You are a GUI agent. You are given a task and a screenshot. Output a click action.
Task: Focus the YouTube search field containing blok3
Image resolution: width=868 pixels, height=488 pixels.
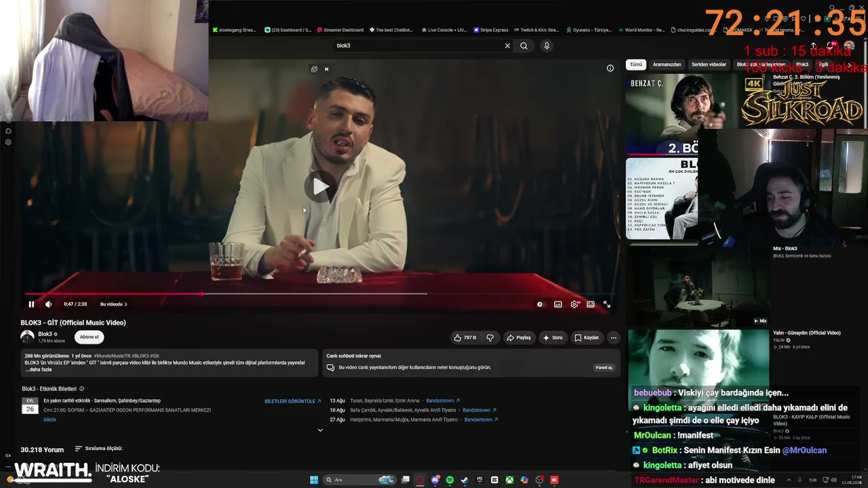(418, 45)
